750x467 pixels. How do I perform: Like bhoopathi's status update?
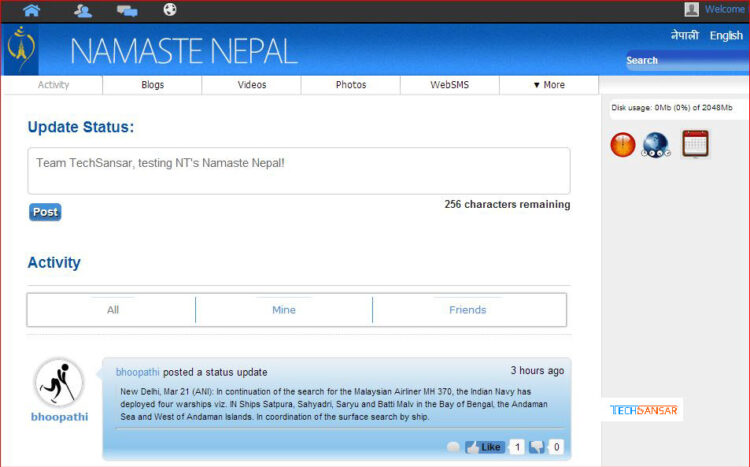(485, 447)
